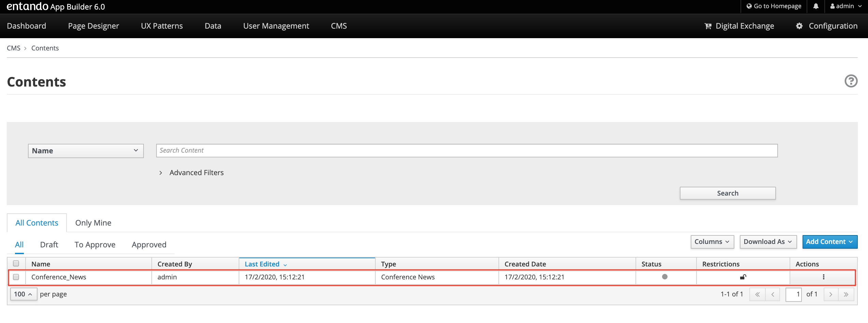This screenshot has height=323, width=868.
Task: Click the unlocked padlock restrictions icon
Action: [743, 277]
